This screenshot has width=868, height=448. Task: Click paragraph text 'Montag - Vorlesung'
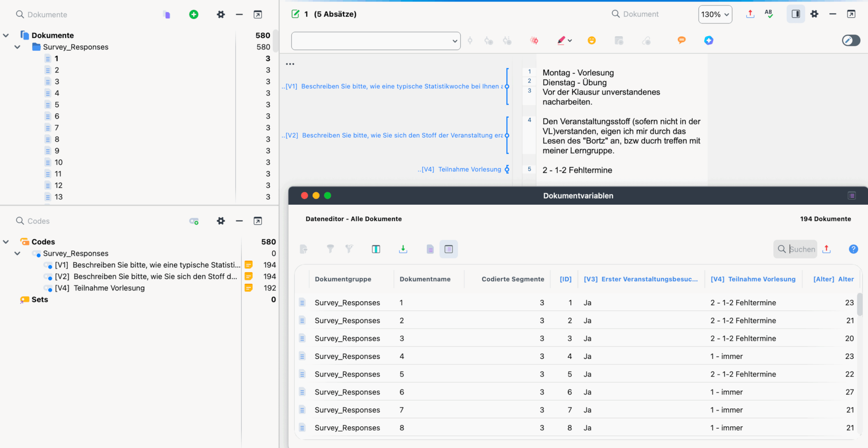pos(578,73)
